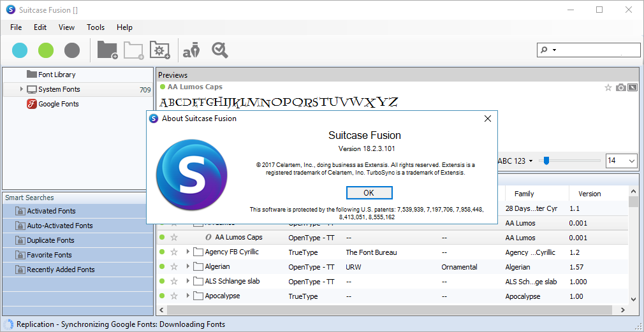Click the favorite star on Apocalypse row

[x=174, y=296]
